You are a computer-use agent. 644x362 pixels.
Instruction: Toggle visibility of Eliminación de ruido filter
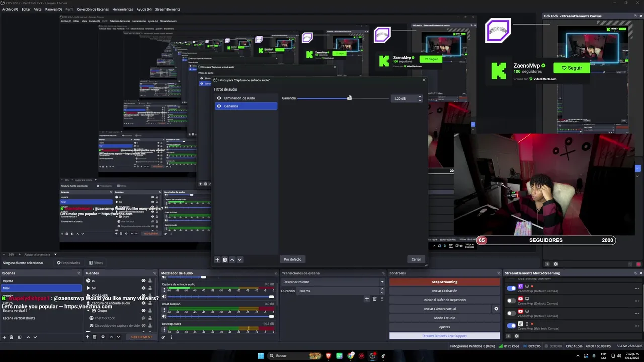219,98
